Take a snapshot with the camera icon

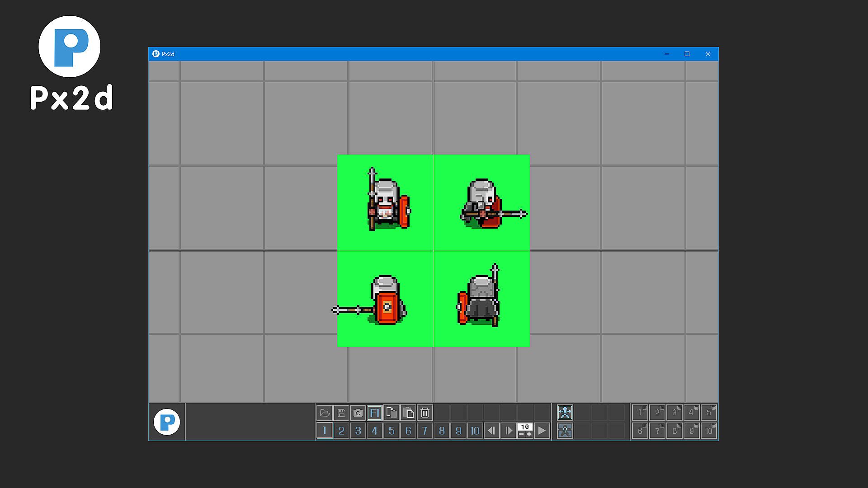click(358, 413)
